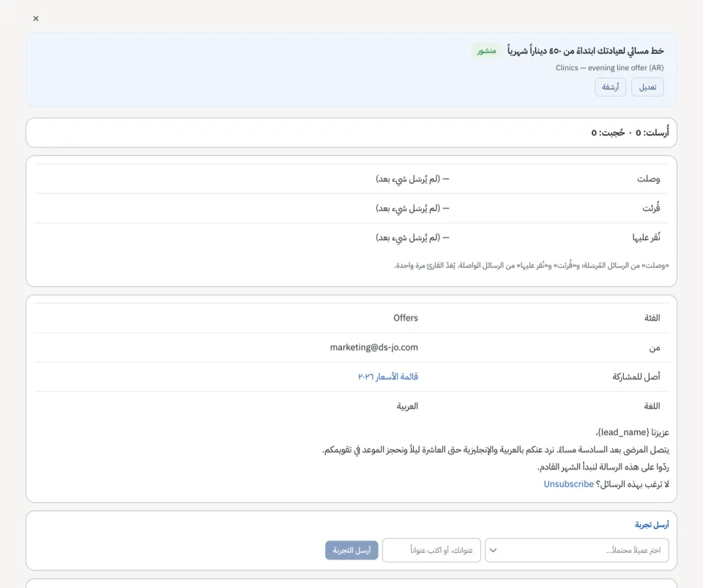The height and width of the screenshot is (588, 703).
Task: Click the (لم يُرسَل شيء بعد) value in وصلت row
Action: (x=412, y=179)
